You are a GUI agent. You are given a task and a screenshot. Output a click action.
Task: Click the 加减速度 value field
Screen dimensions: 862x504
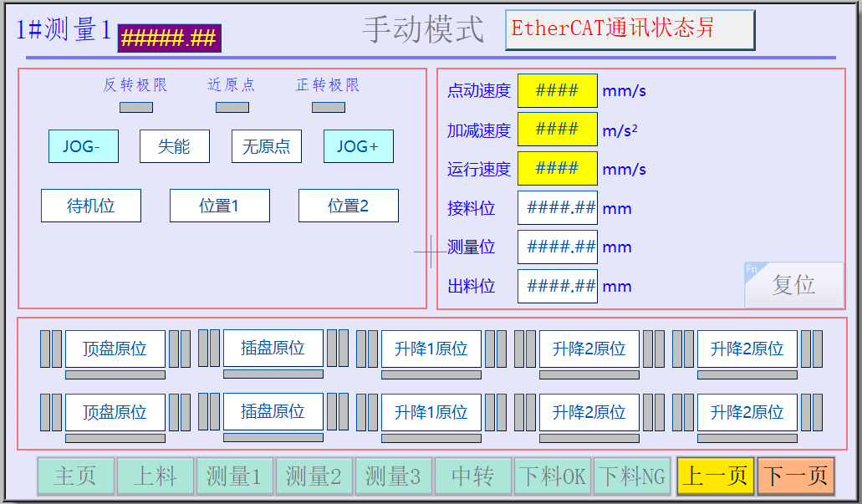coord(557,130)
